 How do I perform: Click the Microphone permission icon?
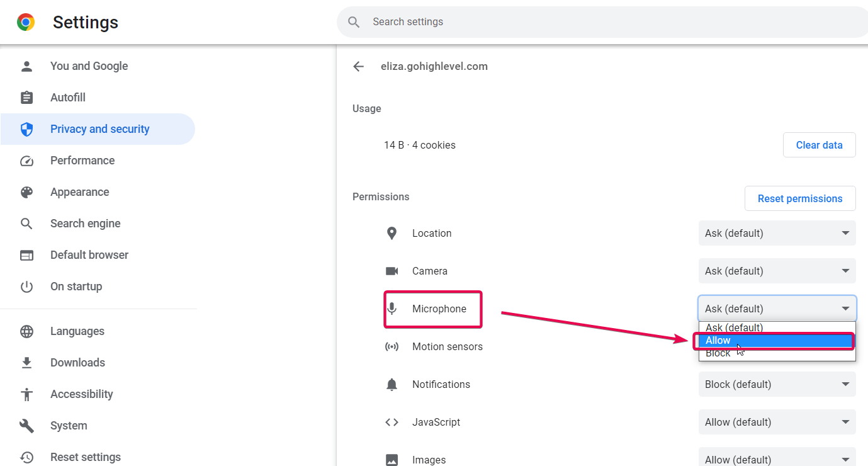(392, 309)
